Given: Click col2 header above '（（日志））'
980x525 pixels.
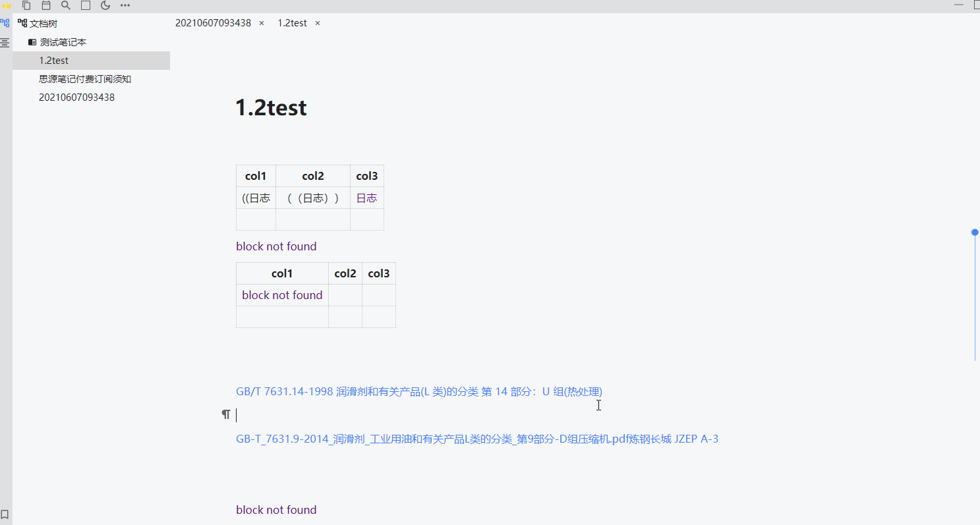Looking at the screenshot, I should pyautogui.click(x=313, y=176).
